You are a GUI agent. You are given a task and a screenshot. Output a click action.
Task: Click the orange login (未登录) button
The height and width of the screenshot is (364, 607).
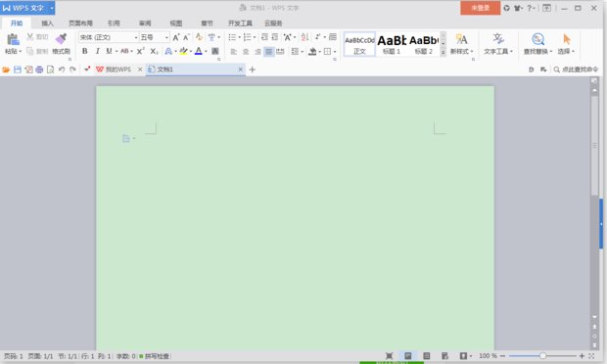pos(480,8)
